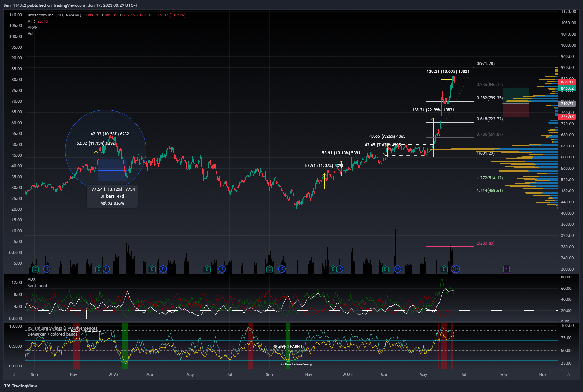Click the green 846.62 price tag
Viewport: 583px width, 392px height.
[x=567, y=88]
